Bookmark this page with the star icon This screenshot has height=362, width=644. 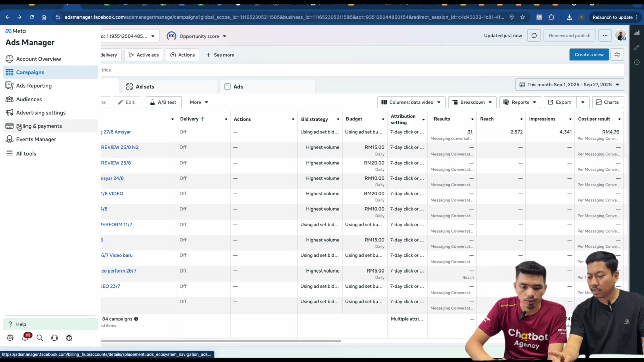522,17
